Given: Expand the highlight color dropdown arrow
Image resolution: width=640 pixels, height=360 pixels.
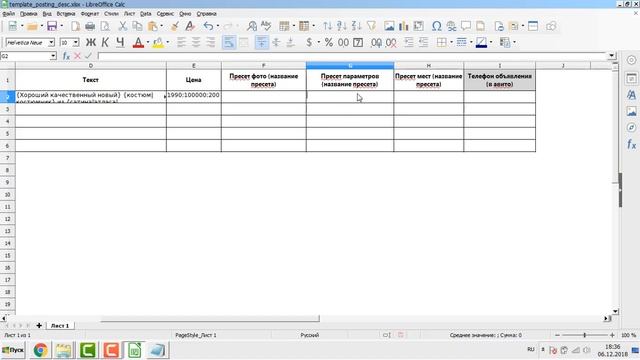Looking at the screenshot, I should tap(168, 42).
